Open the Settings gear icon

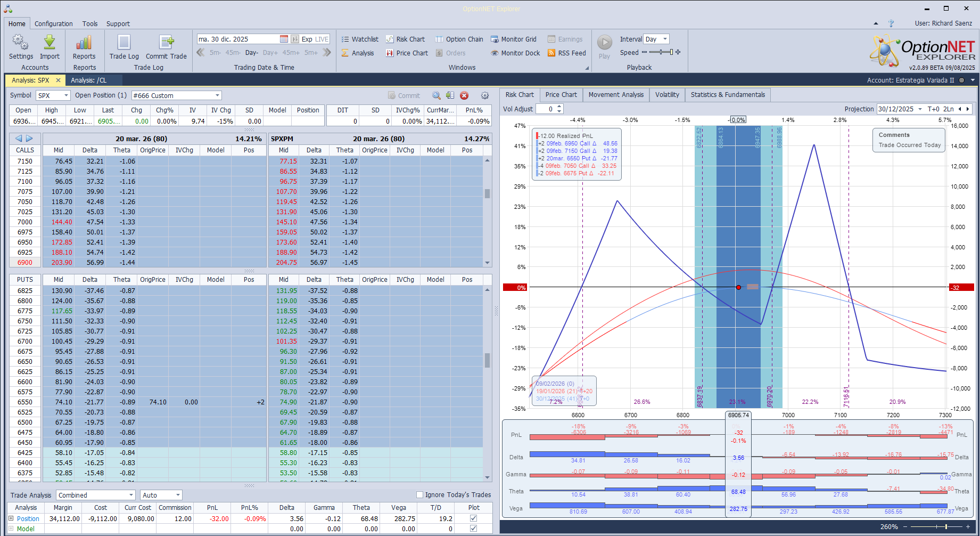21,43
